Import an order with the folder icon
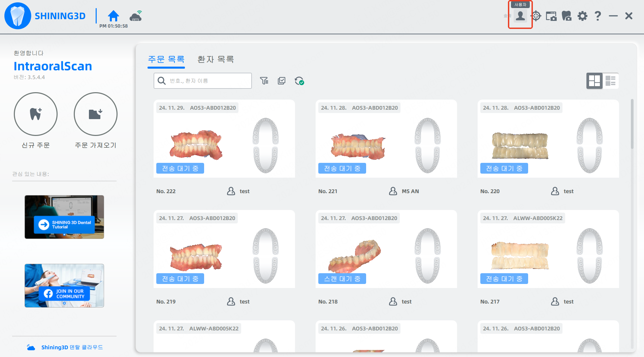Image resolution: width=644 pixels, height=357 pixels. pos(96,114)
